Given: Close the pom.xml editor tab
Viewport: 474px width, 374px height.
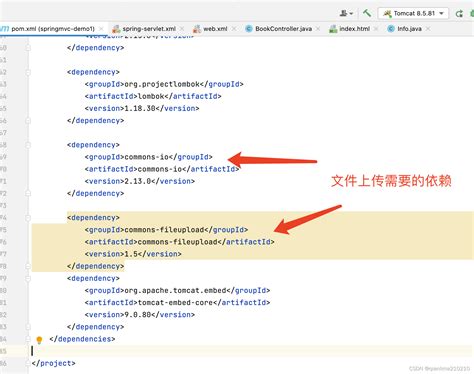Looking at the screenshot, I should 101,29.
